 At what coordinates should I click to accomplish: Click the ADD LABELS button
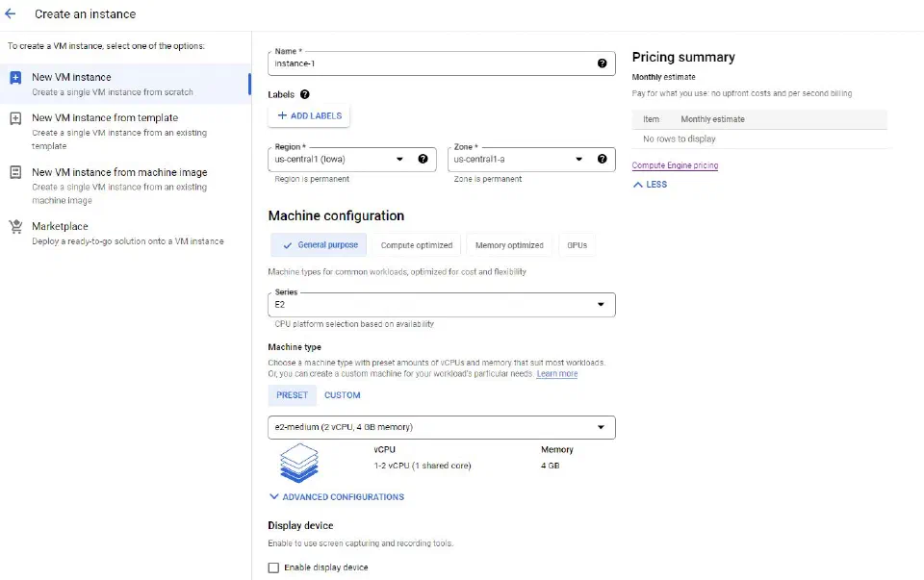(x=309, y=116)
